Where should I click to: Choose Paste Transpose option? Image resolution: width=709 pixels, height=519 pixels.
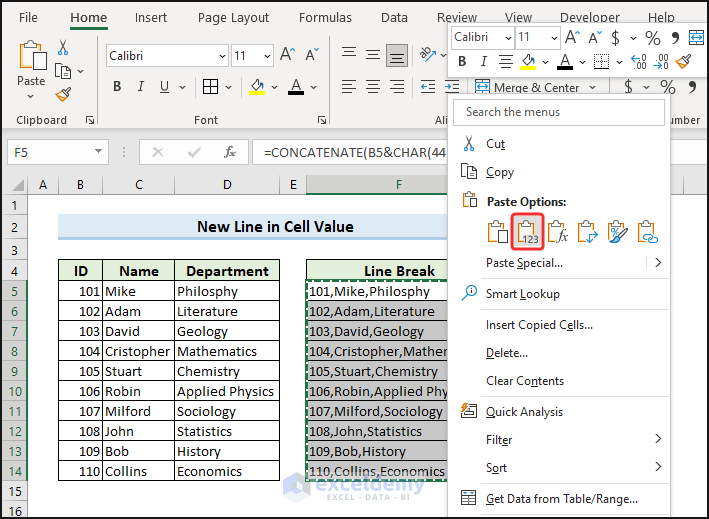(587, 232)
